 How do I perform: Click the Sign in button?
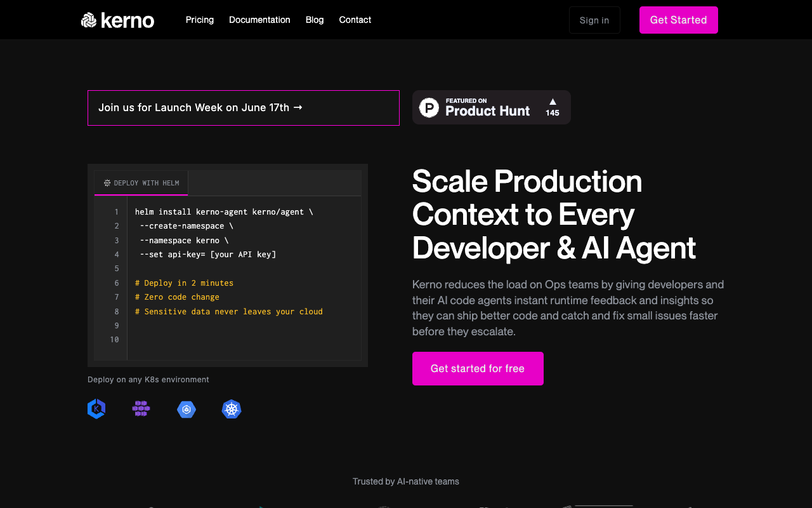(594, 20)
